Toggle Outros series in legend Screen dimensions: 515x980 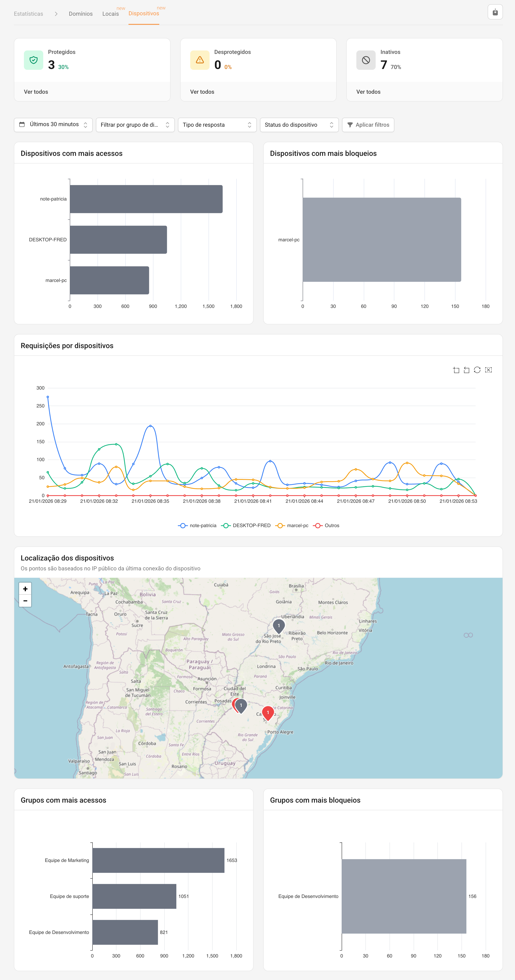pos(326,525)
